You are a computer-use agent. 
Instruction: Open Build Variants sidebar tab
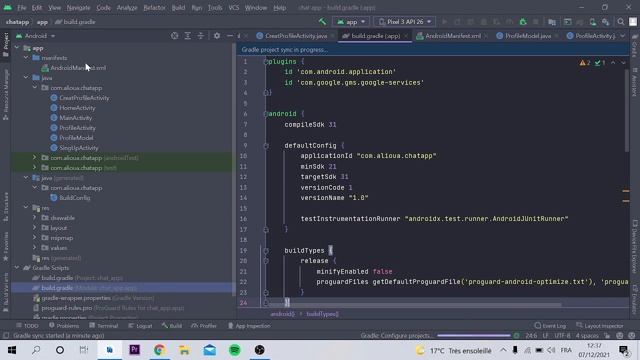tap(5, 293)
